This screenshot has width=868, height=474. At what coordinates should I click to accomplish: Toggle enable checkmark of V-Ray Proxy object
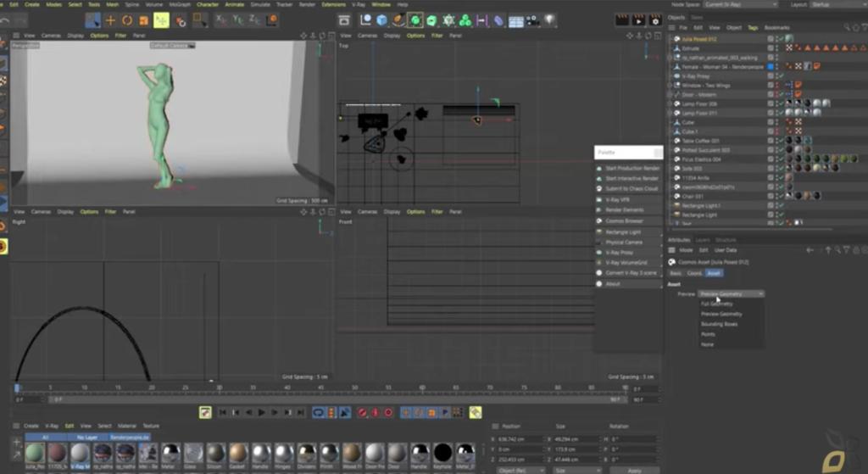tap(782, 75)
